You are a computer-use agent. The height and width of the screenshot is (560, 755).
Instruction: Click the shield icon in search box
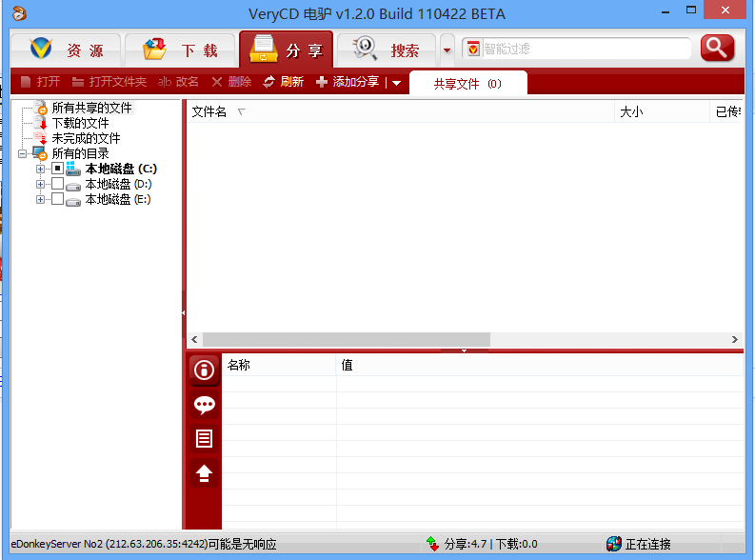click(x=473, y=49)
